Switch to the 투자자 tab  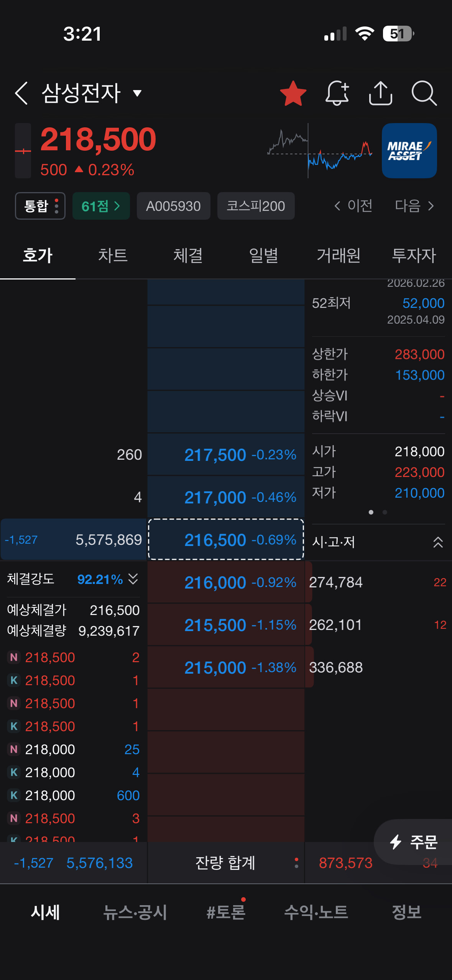click(414, 255)
